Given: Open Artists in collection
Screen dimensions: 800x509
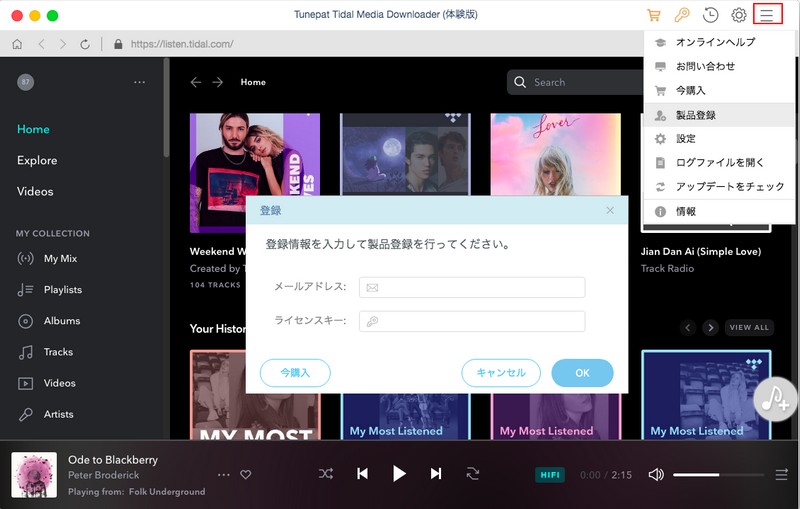Looking at the screenshot, I should coord(45,414).
